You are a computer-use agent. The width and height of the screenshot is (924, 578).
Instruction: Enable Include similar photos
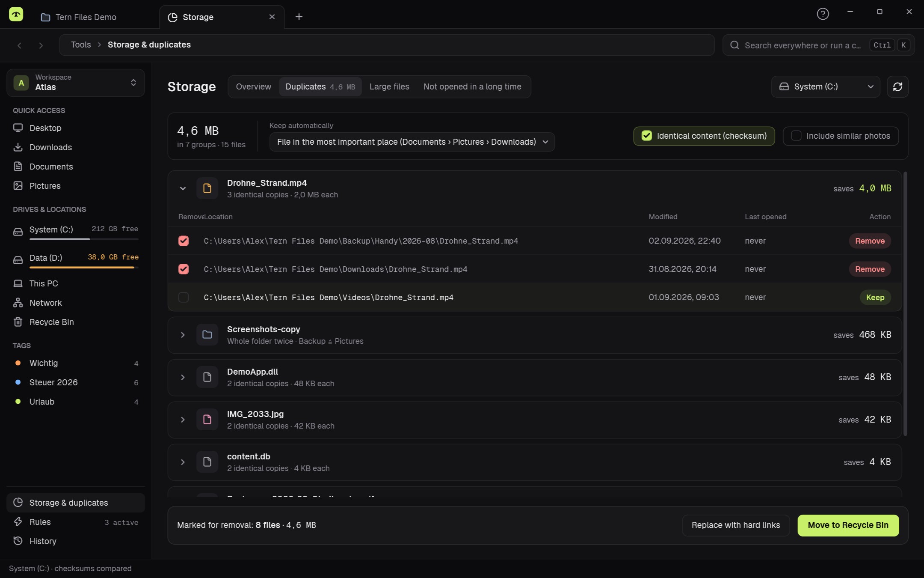click(841, 136)
